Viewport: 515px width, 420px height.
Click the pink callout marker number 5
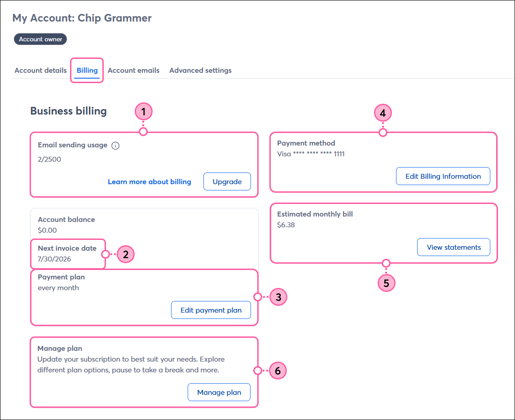(386, 283)
